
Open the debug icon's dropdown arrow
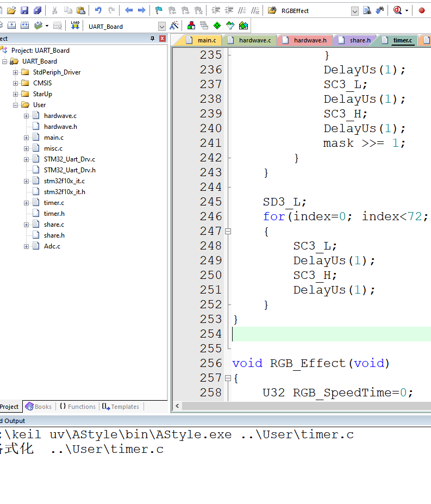(x=407, y=11)
